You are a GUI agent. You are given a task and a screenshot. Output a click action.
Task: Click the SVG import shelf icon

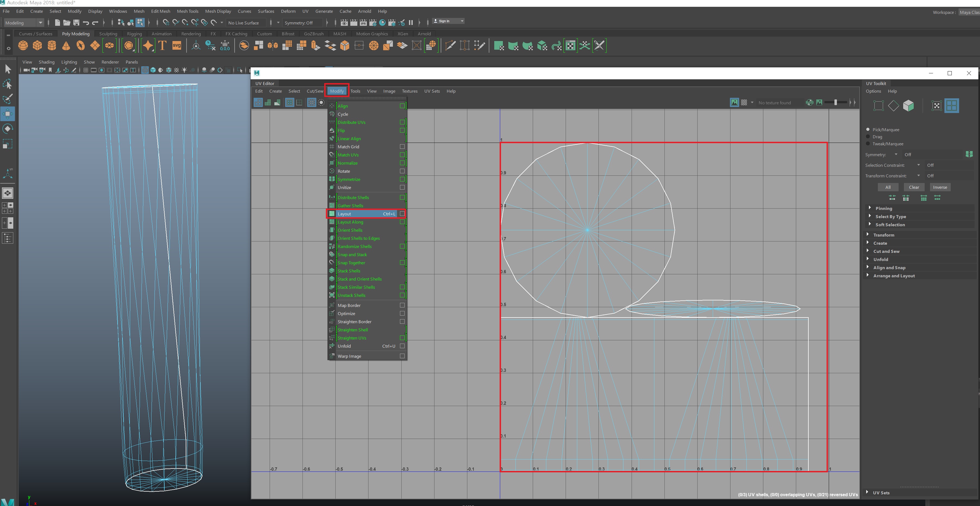coord(177,46)
